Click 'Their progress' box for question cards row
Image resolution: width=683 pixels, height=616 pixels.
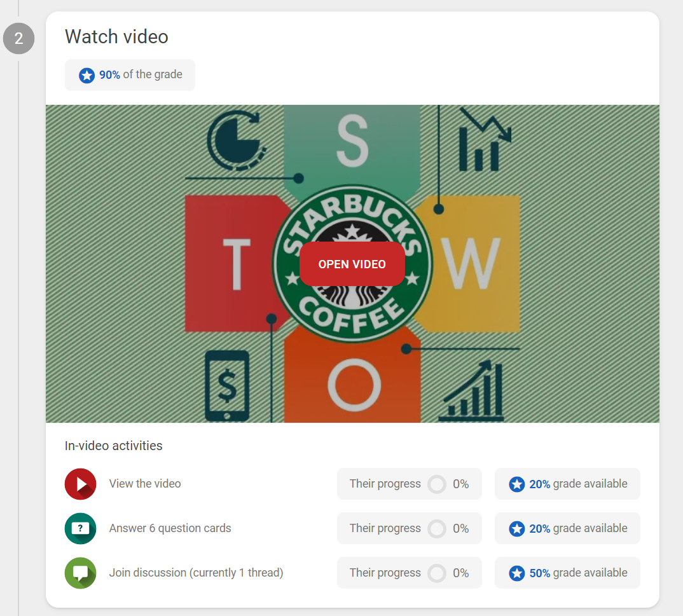click(x=410, y=528)
